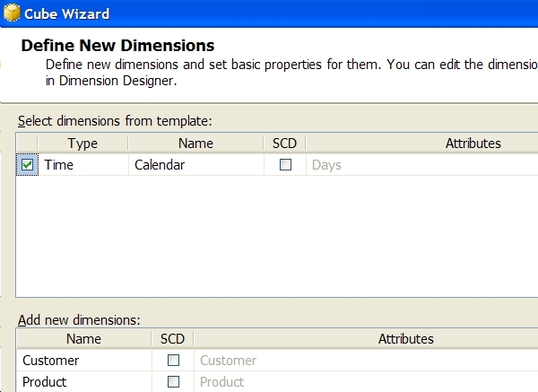Click the Add new dimensions label
The width and height of the screenshot is (538, 392).
point(79,319)
